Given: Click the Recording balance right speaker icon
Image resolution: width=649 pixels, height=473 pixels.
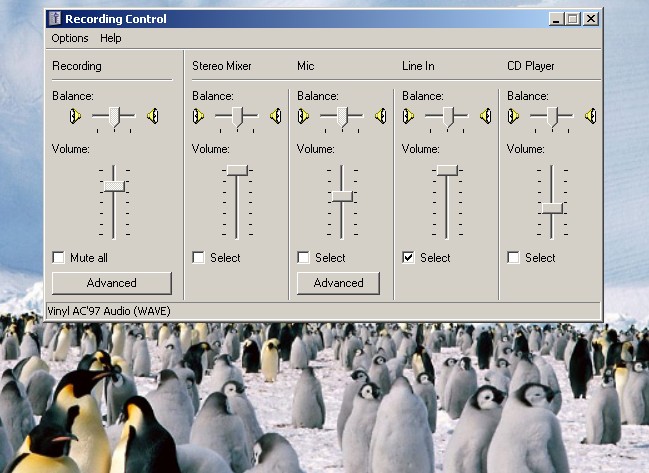Looking at the screenshot, I should (x=153, y=116).
